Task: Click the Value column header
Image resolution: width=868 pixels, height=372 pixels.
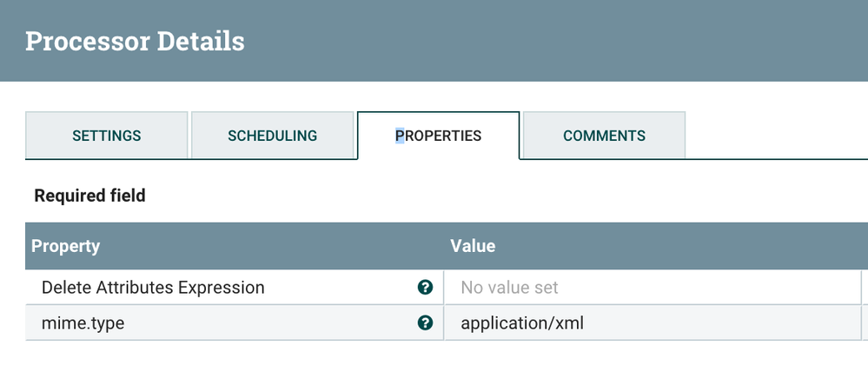Action: pyautogui.click(x=473, y=246)
